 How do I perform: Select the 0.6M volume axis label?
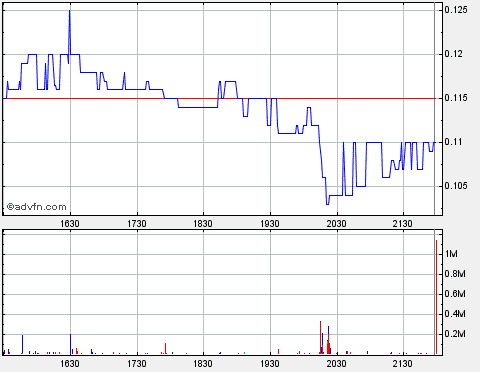click(x=455, y=294)
